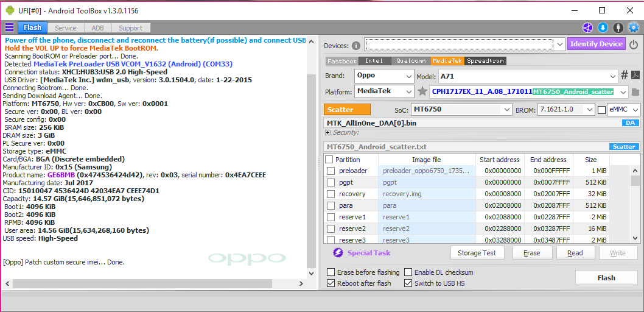Click the Flash button
644x312 pixels.
click(606, 278)
